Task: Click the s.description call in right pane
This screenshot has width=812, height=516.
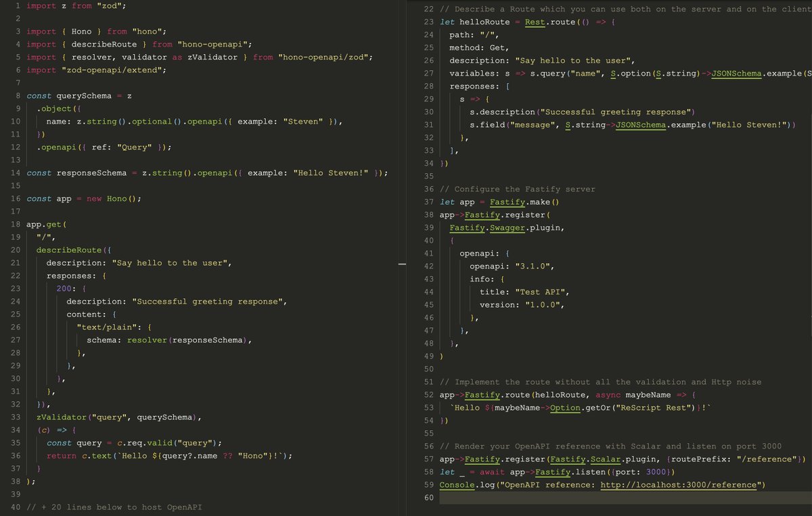Action: [582, 112]
